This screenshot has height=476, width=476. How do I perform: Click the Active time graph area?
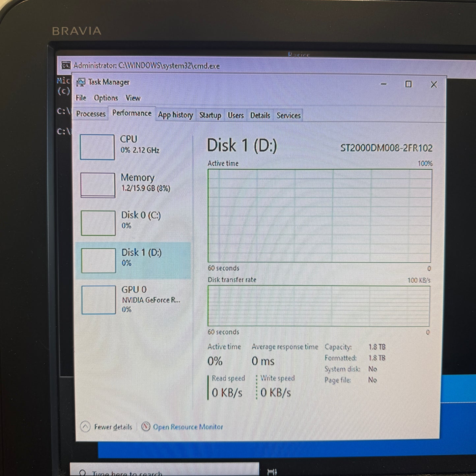[320, 216]
